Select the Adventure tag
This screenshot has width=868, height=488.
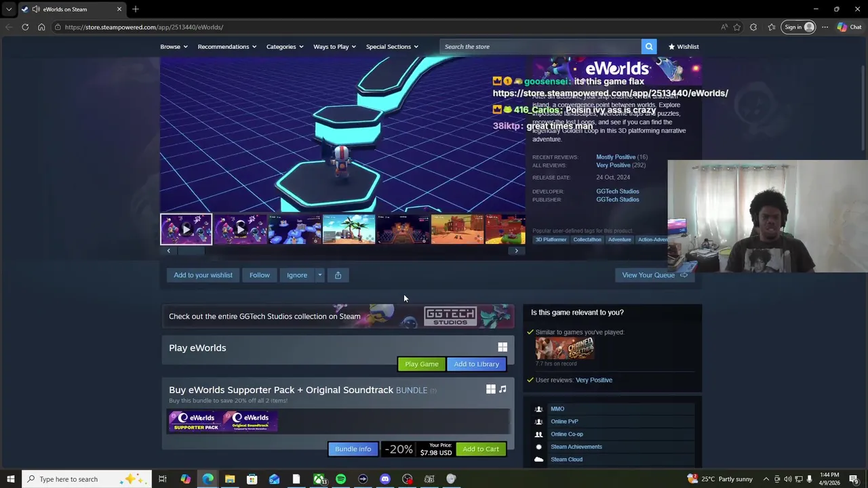[619, 239]
